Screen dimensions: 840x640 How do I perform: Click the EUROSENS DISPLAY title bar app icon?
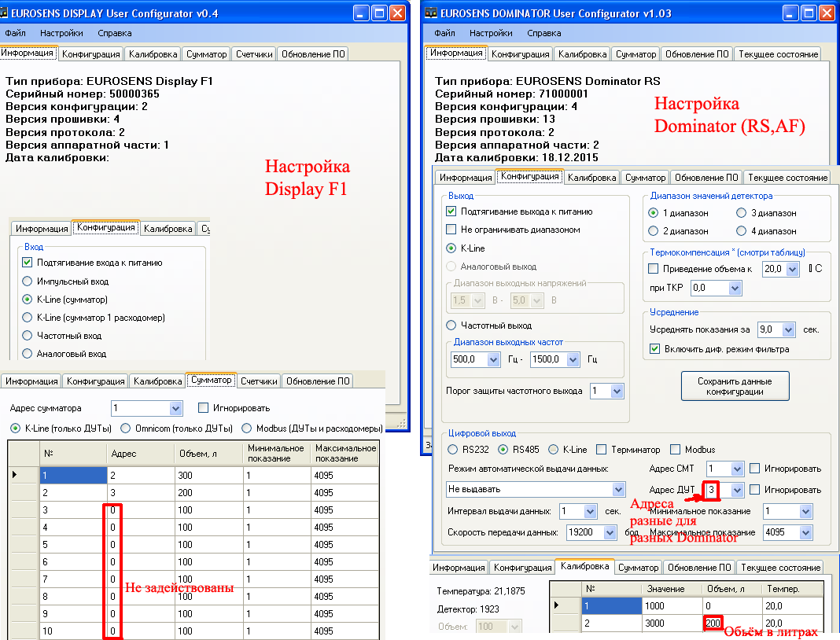coord(8,13)
